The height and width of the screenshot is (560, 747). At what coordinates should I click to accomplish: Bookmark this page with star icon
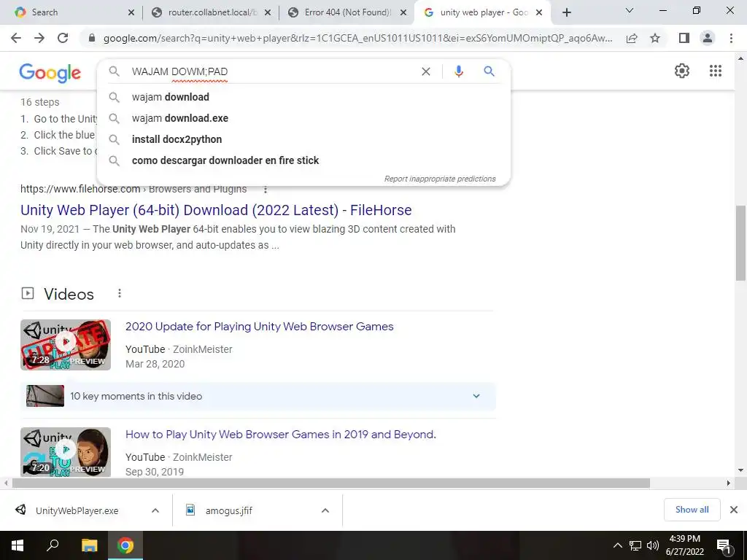pos(655,38)
